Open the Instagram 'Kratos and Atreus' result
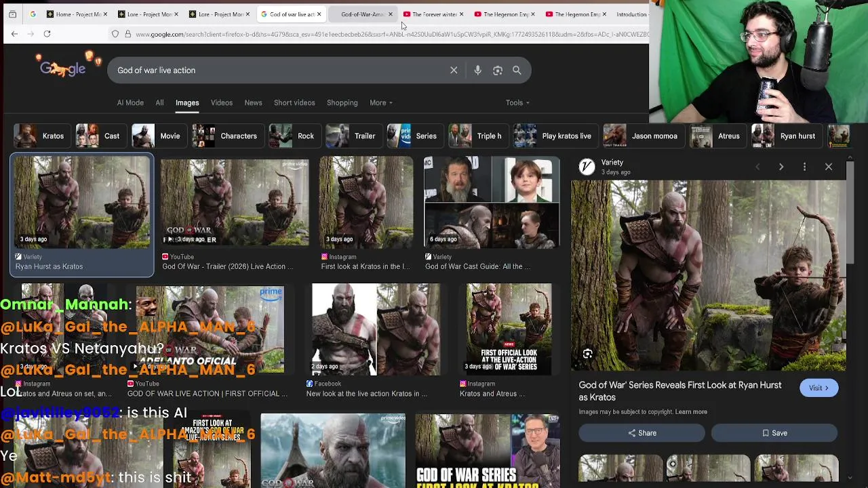Screen dimensions: 868x488 (x=509, y=329)
